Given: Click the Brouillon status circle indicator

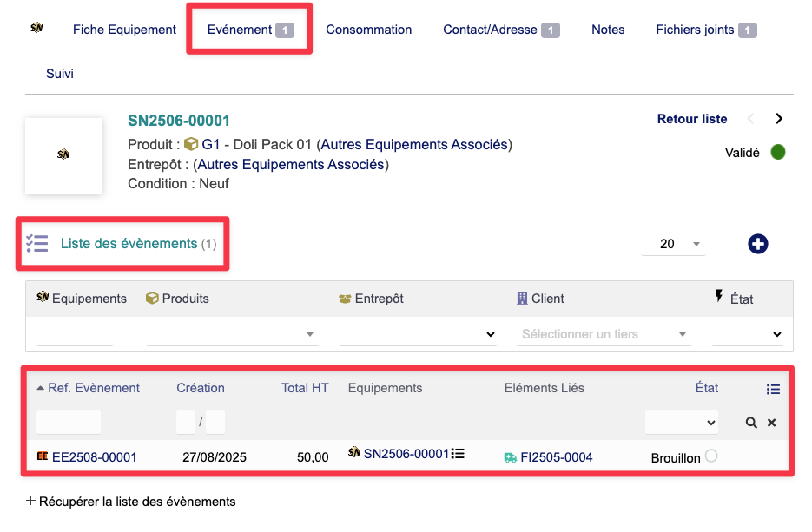Looking at the screenshot, I should pos(711,456).
